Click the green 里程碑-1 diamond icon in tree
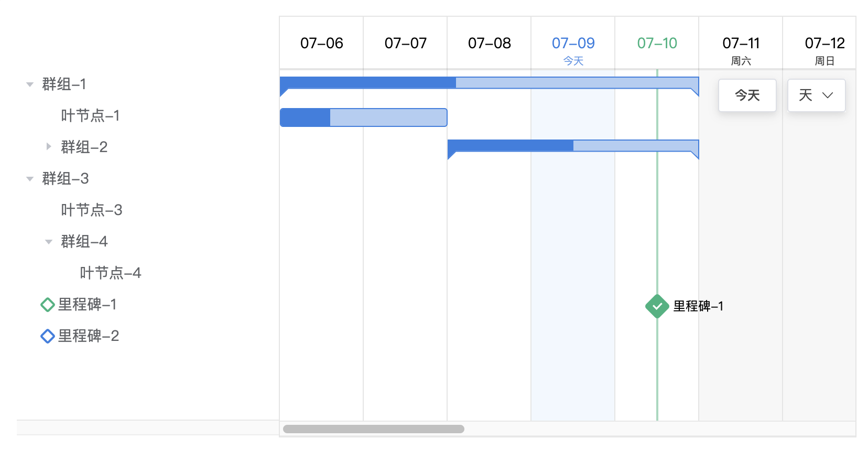The image size is (868, 450). coord(48,305)
